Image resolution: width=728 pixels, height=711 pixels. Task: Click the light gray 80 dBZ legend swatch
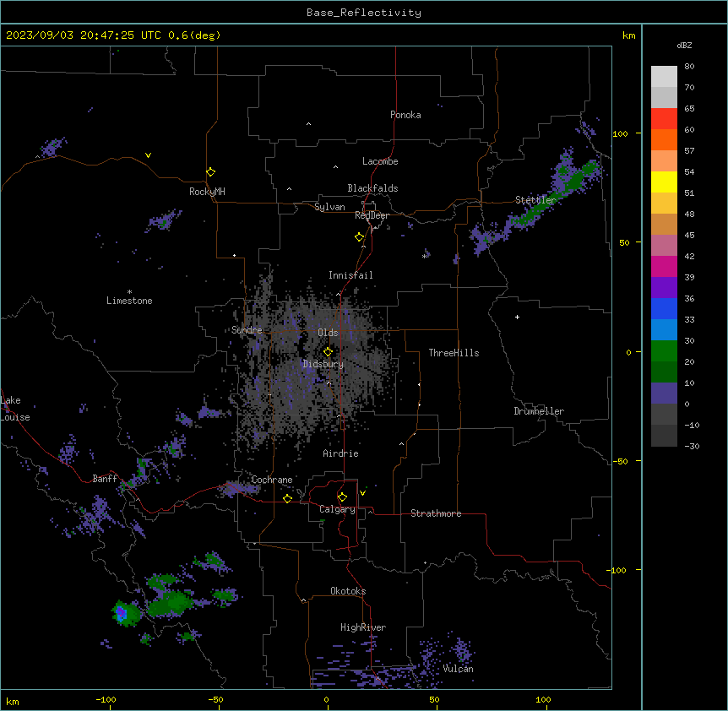pos(664,76)
